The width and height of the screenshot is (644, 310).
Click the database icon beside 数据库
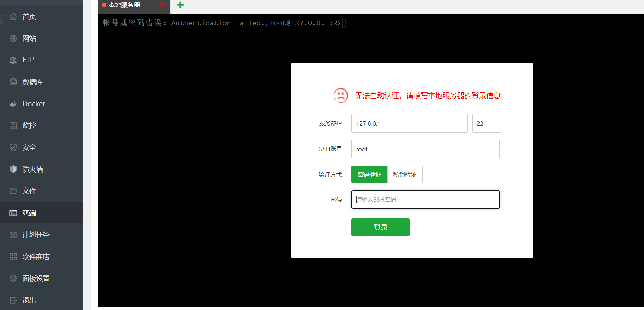click(x=13, y=82)
